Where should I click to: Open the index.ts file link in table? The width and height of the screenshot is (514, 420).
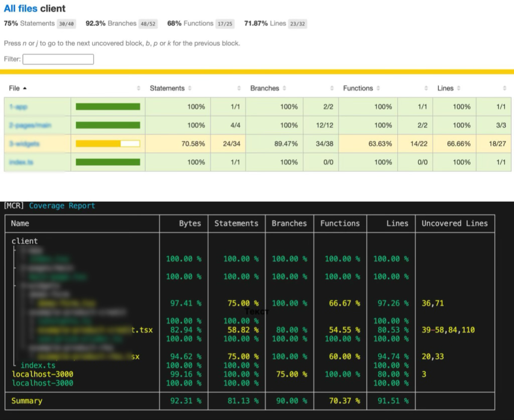click(21, 162)
